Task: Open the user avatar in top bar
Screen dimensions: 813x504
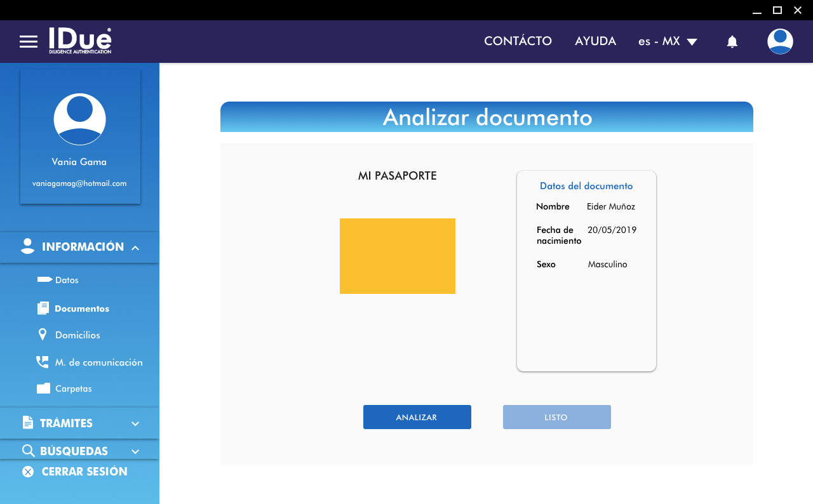Action: tap(779, 42)
